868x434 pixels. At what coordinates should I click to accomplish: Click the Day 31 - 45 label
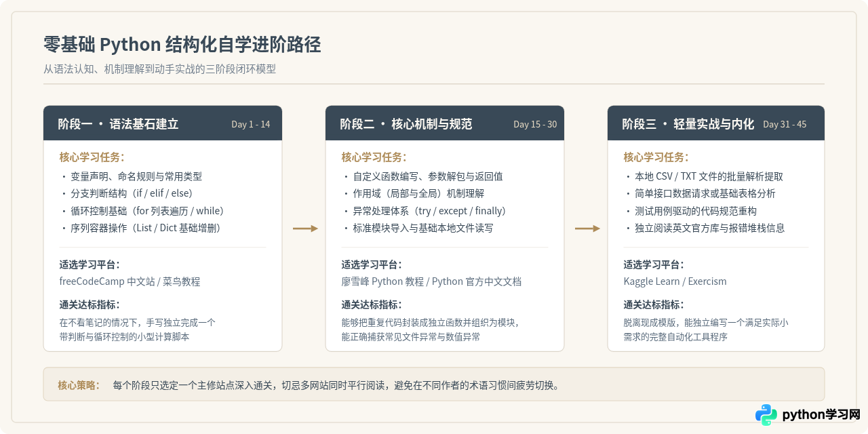pos(785,124)
